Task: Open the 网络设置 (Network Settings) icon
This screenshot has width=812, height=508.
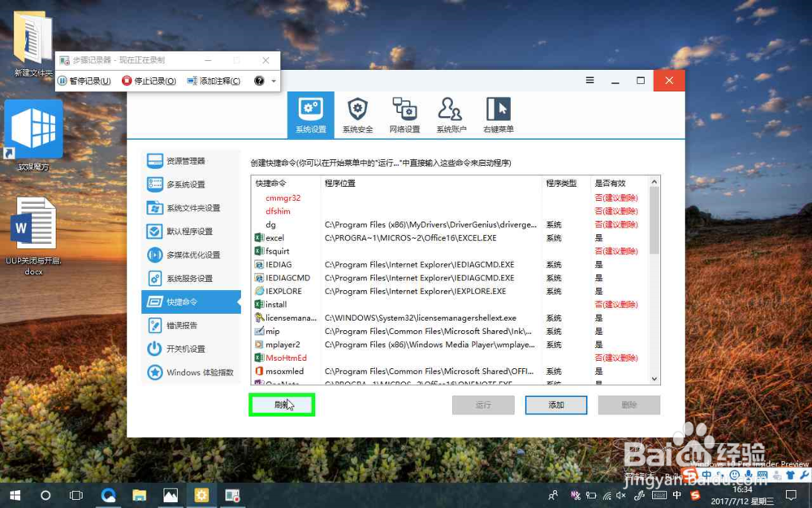Action: click(x=405, y=114)
